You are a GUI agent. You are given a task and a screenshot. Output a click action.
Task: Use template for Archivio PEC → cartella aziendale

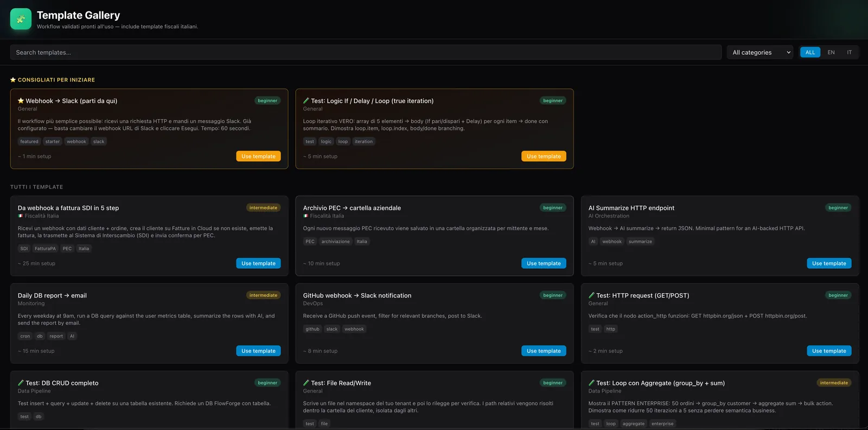[x=544, y=263]
